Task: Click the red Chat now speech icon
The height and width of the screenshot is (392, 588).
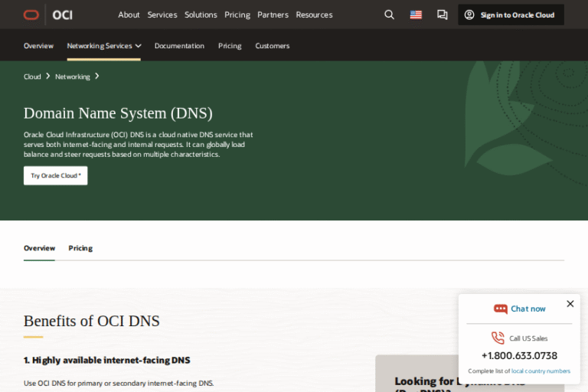Action: click(x=501, y=309)
